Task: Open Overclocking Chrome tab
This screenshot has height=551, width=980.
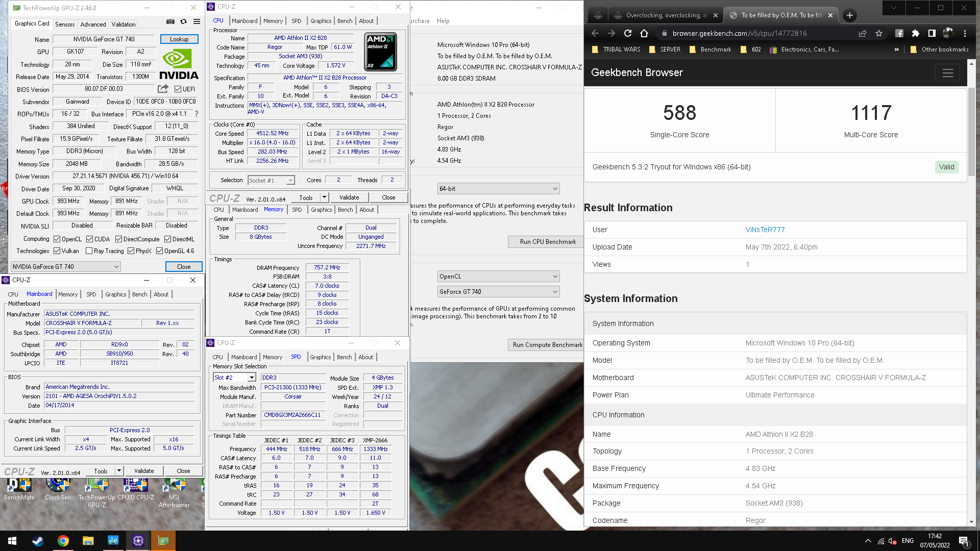Action: click(x=665, y=15)
